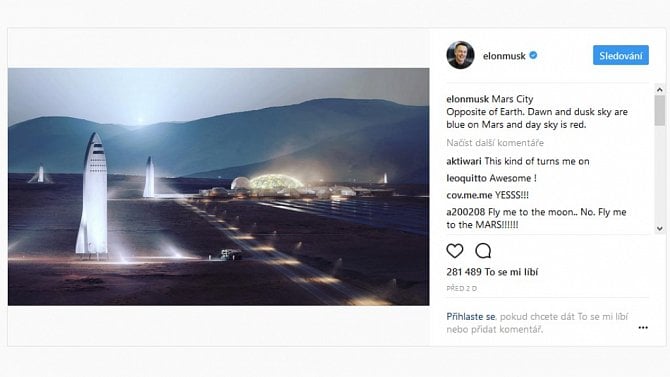Click the PŘED 2 D timestamp
670x377 pixels.
pyautogui.click(x=461, y=289)
